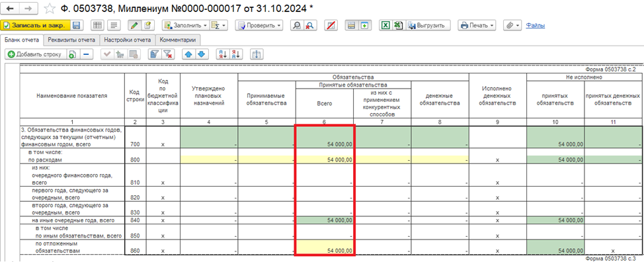Image resolution: width=644 pixels, height=262 pixels.
Task: Click the yellow note comment icon
Action: point(148,25)
